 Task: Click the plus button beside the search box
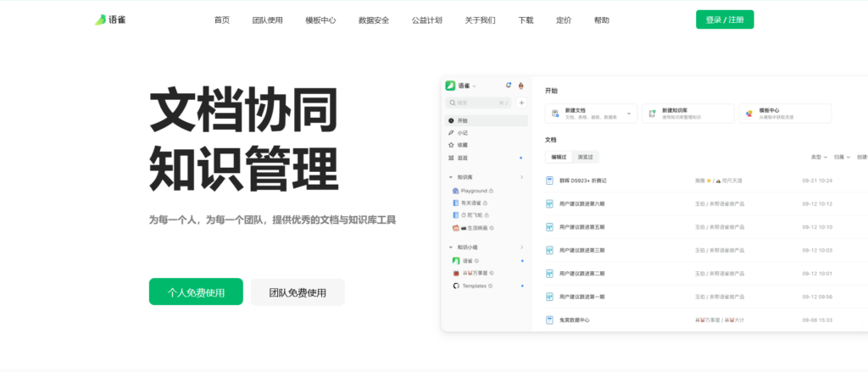pos(521,103)
